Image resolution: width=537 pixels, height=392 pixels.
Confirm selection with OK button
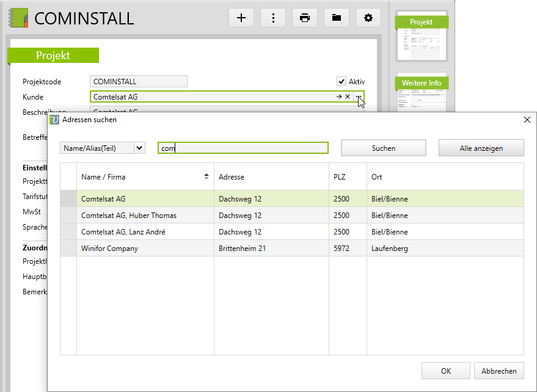(x=445, y=371)
